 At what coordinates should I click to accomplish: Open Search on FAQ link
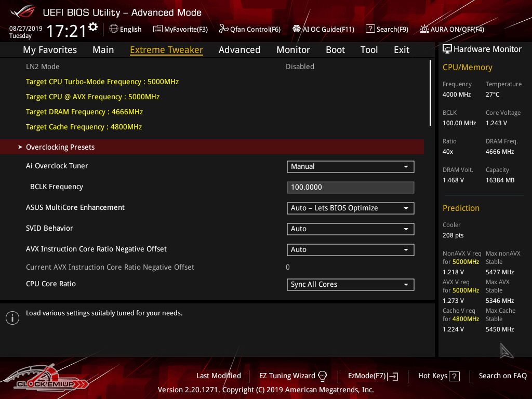502,376
